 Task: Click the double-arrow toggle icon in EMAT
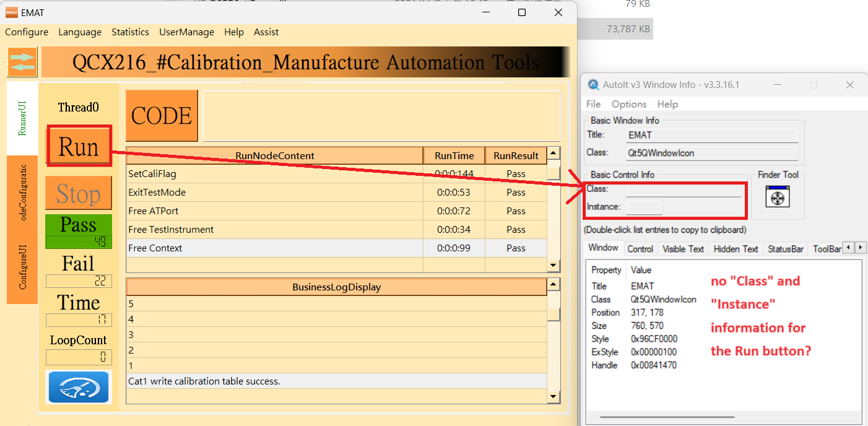[23, 62]
